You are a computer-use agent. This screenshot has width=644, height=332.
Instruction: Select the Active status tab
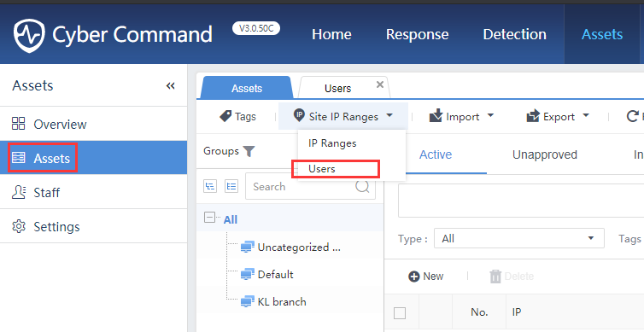click(x=436, y=154)
